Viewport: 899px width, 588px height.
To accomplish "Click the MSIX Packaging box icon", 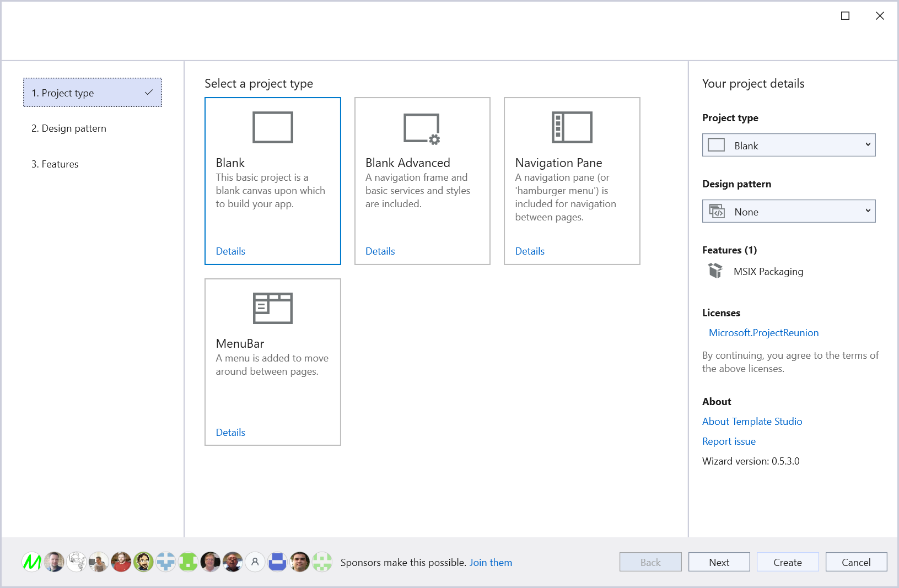I will coord(715,271).
